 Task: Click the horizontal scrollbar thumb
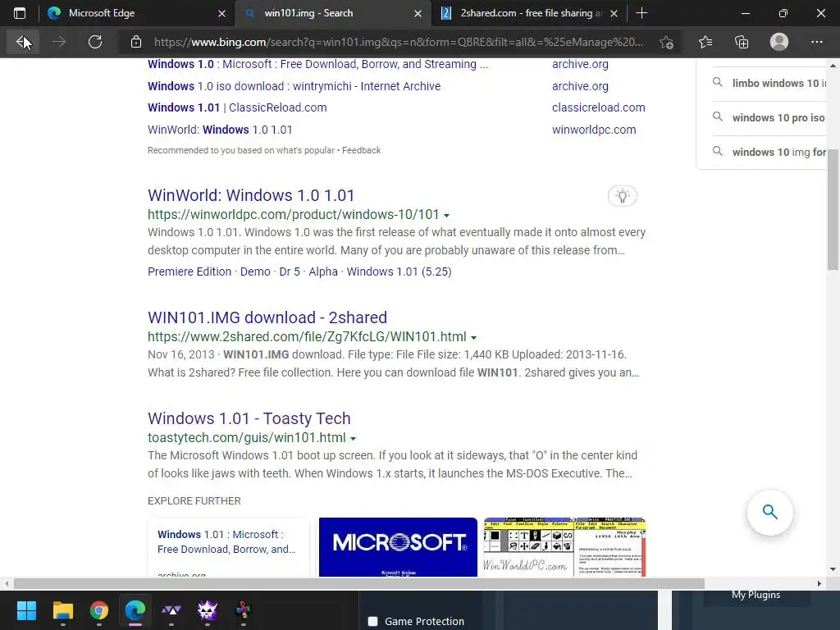click(x=359, y=583)
